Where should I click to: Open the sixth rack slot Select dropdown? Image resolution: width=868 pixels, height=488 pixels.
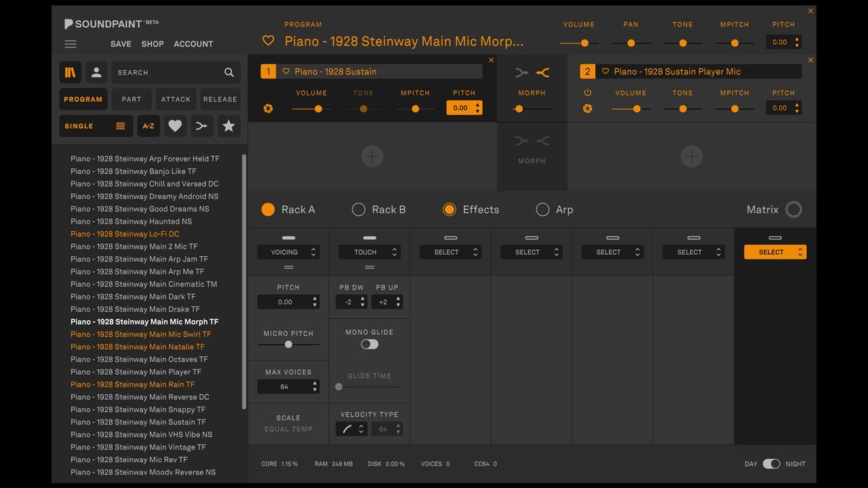pos(694,252)
